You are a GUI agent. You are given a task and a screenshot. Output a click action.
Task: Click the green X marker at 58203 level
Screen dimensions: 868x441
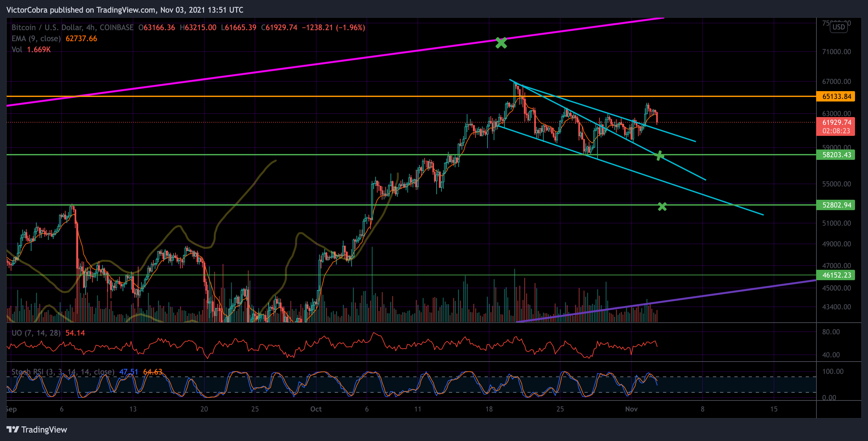pos(659,155)
